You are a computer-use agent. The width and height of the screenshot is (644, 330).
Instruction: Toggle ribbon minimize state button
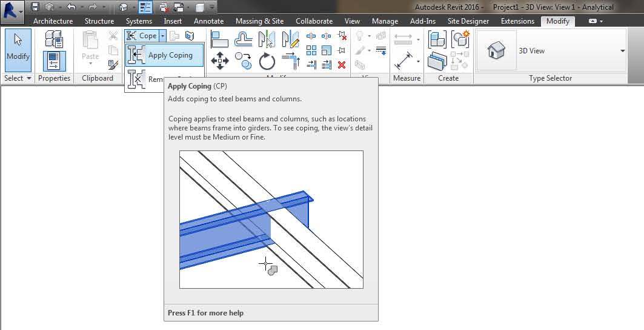click(x=593, y=21)
